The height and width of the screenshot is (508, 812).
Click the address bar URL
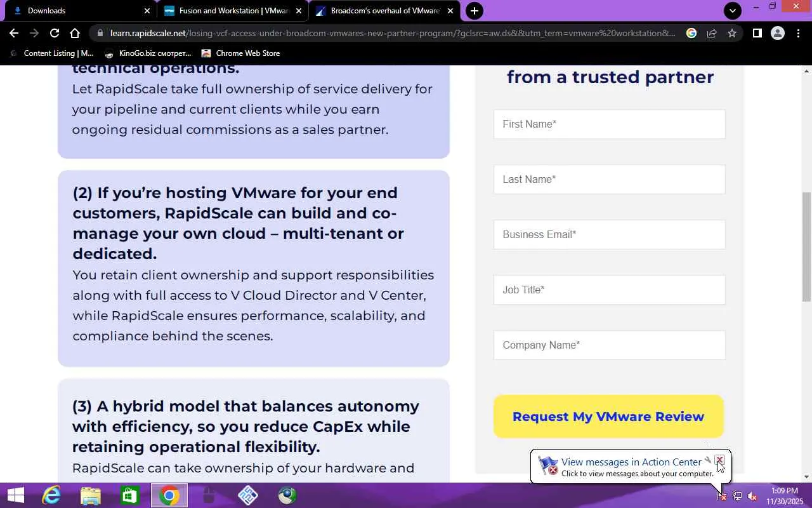point(392,33)
